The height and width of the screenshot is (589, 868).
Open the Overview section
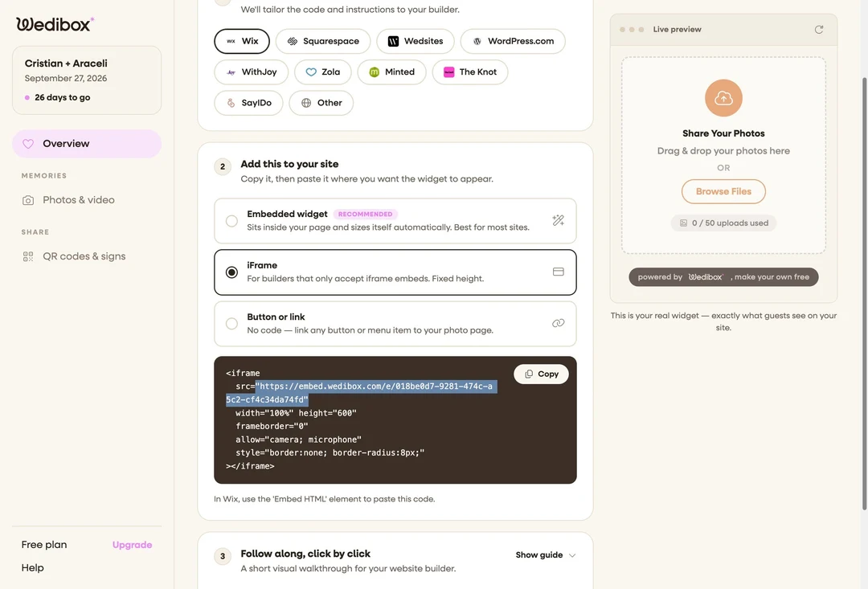[87, 144]
